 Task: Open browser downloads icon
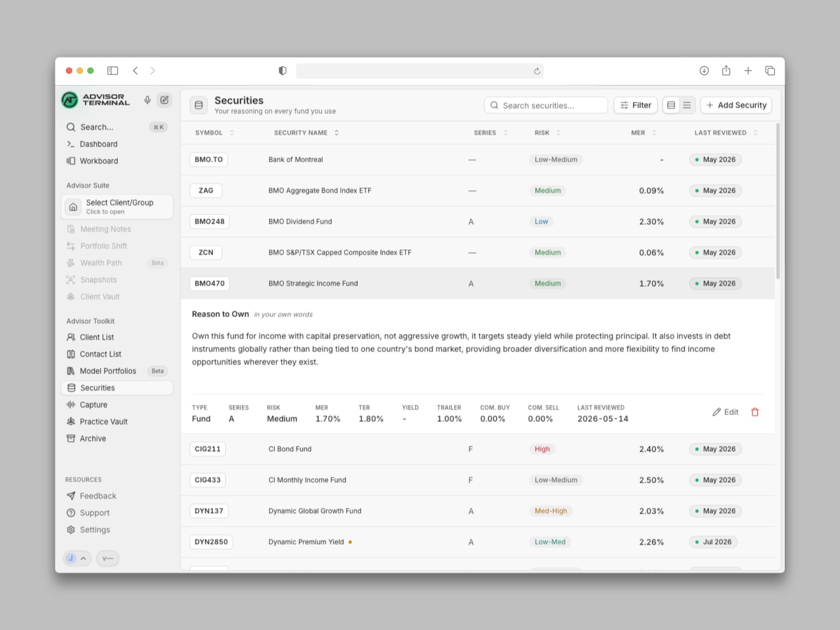click(x=704, y=70)
